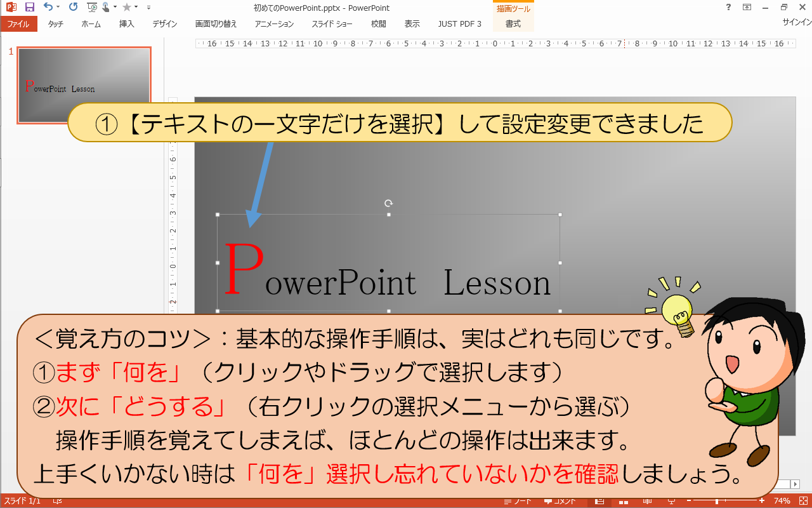Start Slide Show from the status bar icon
This screenshot has width=812, height=508.
tap(671, 501)
